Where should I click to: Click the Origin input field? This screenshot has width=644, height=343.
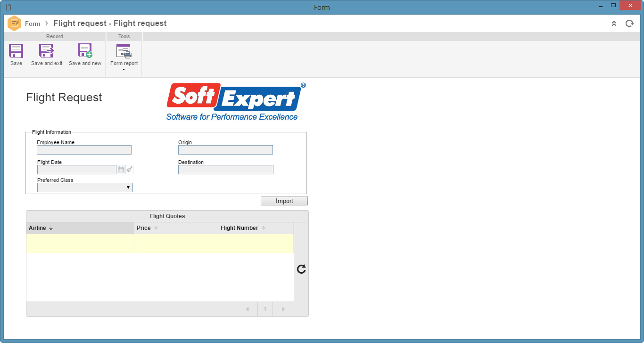[225, 150]
